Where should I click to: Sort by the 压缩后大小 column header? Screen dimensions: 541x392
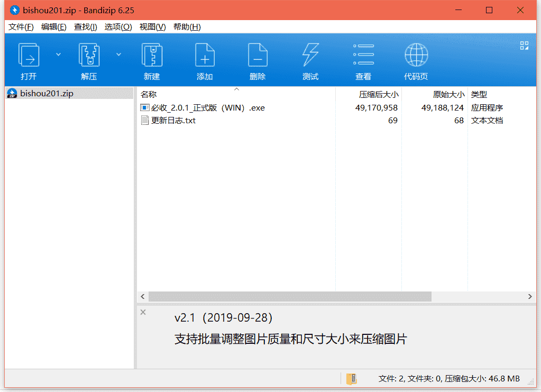[x=379, y=94]
